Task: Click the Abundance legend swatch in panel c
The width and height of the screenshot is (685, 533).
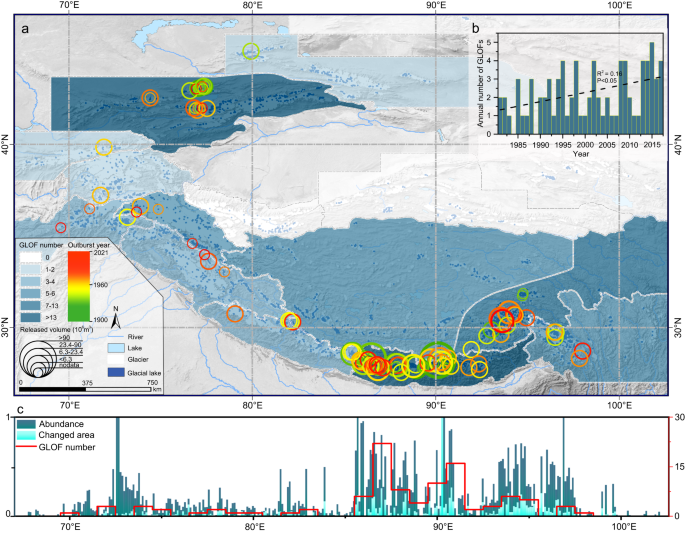Action: point(26,424)
